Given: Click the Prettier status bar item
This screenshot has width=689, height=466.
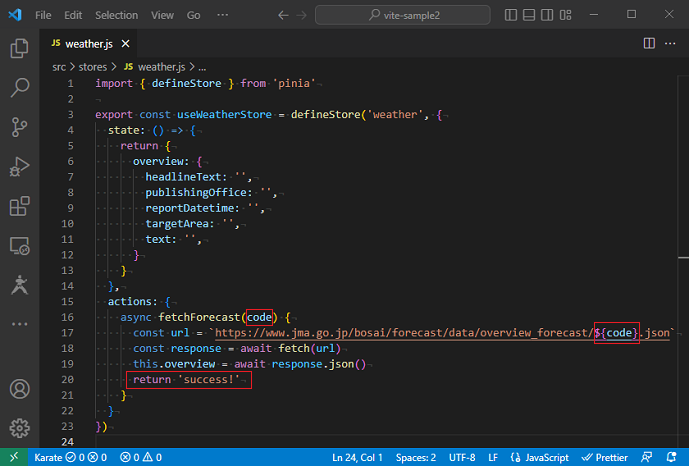Looking at the screenshot, I should (x=605, y=458).
